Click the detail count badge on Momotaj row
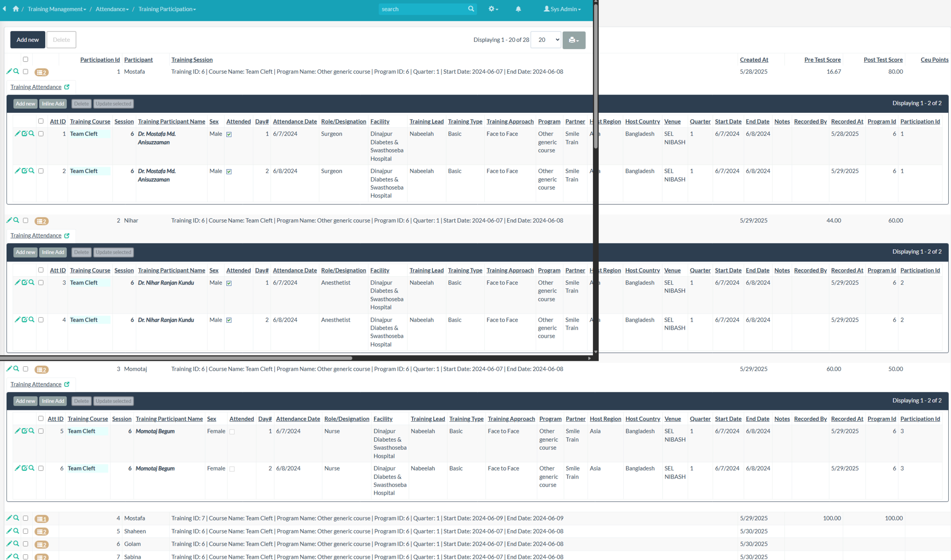The height and width of the screenshot is (560, 951). (x=42, y=369)
